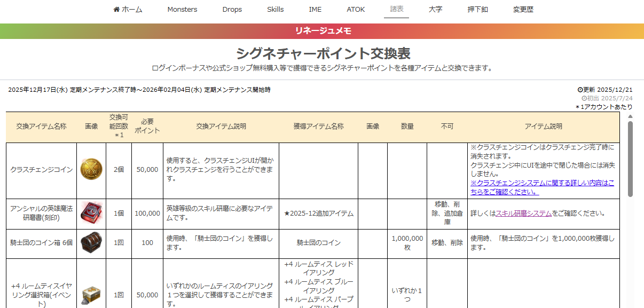Select the ATOK navigation item
Image resolution: width=644 pixels, height=308 pixels.
point(356,9)
